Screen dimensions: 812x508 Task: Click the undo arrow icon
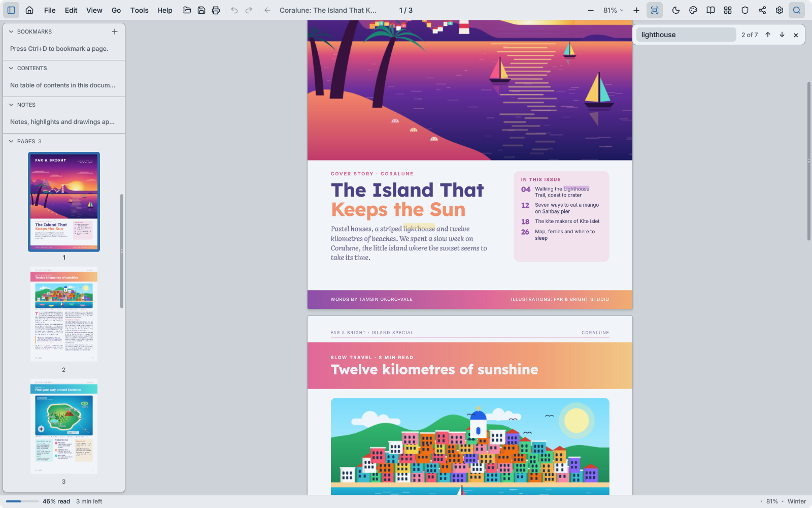click(x=234, y=10)
